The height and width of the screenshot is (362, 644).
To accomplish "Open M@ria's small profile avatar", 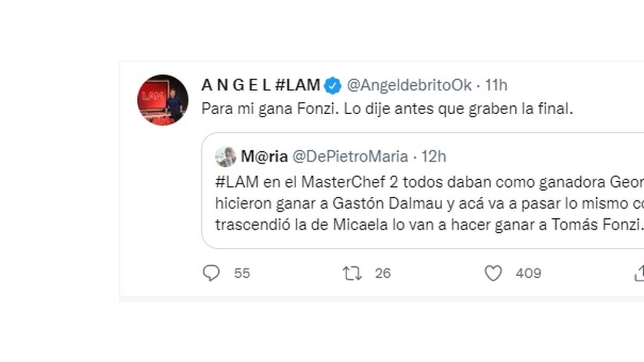I will 225,157.
